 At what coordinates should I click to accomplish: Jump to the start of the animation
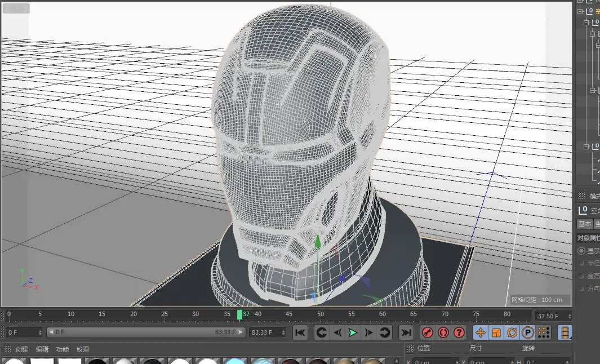click(300, 332)
